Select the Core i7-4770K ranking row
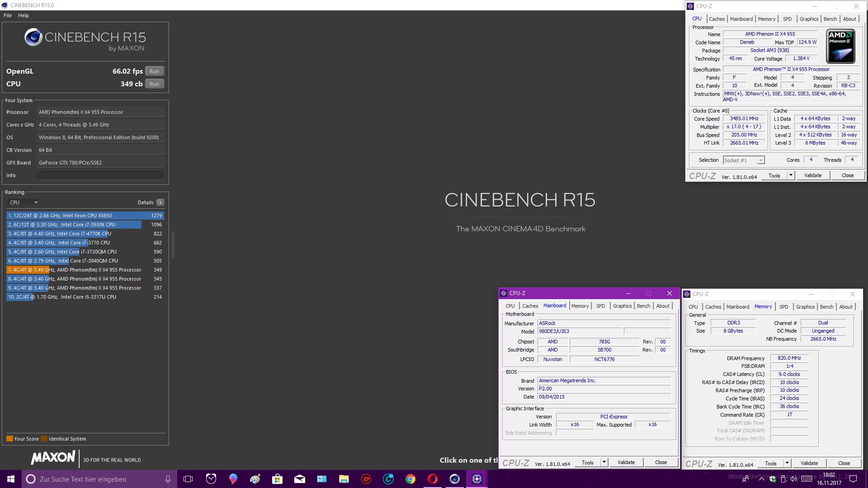The image size is (868, 488). point(85,234)
